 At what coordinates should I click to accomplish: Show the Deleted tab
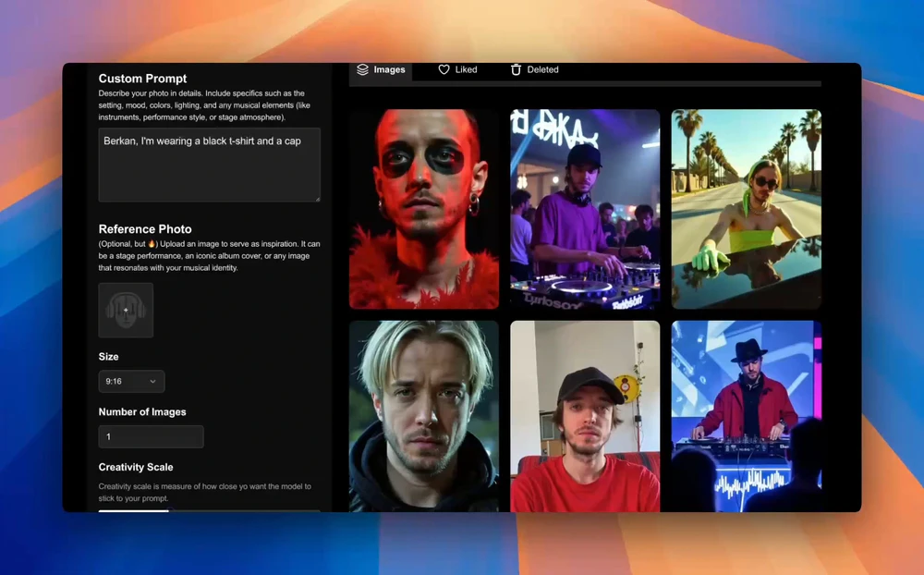(535, 69)
